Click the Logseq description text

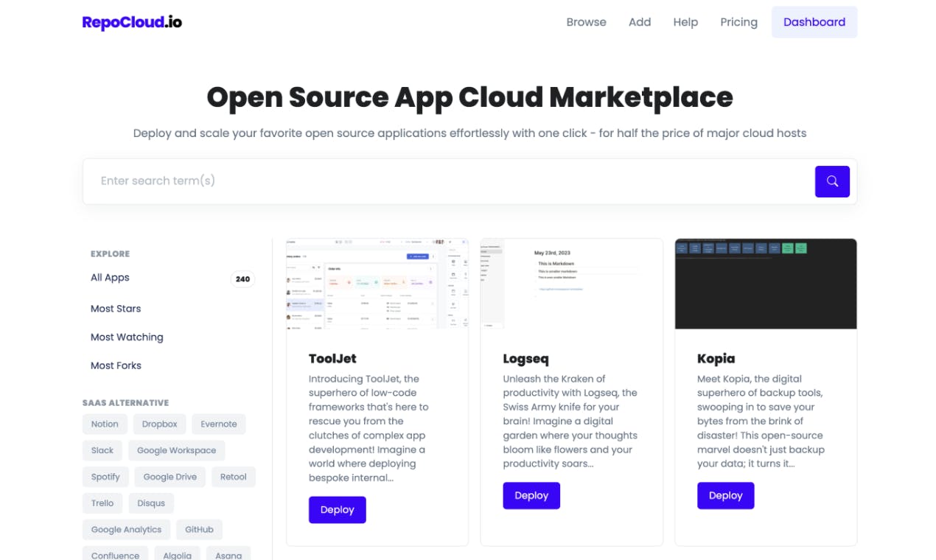[570, 421]
